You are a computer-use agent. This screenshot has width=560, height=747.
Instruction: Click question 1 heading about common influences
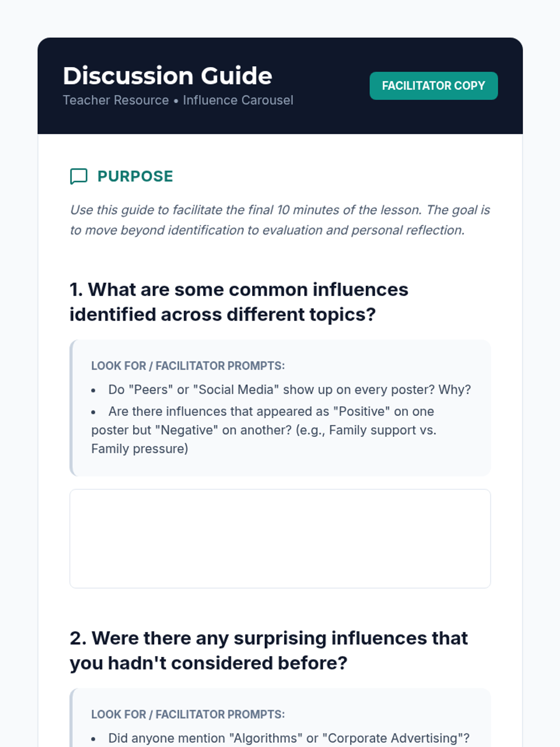point(239,302)
